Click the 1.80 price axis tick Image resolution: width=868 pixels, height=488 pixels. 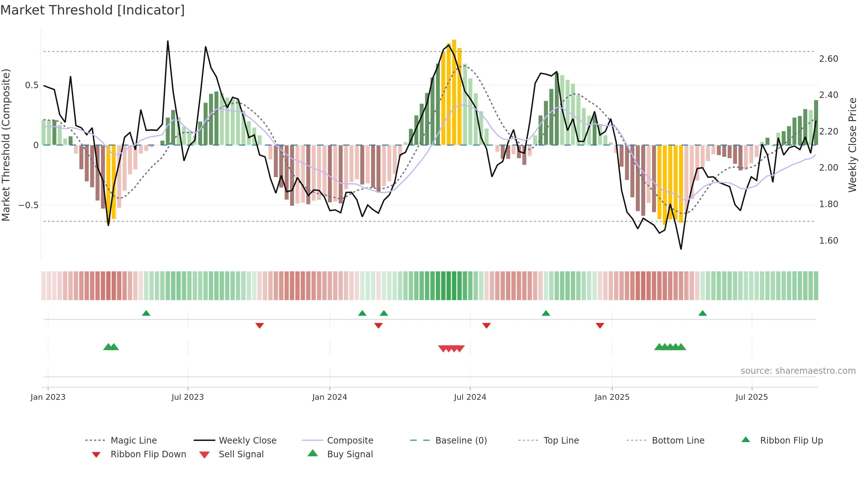coord(829,204)
